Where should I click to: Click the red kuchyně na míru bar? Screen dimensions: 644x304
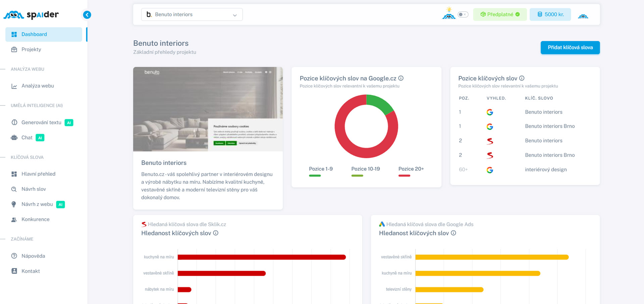[x=262, y=257]
